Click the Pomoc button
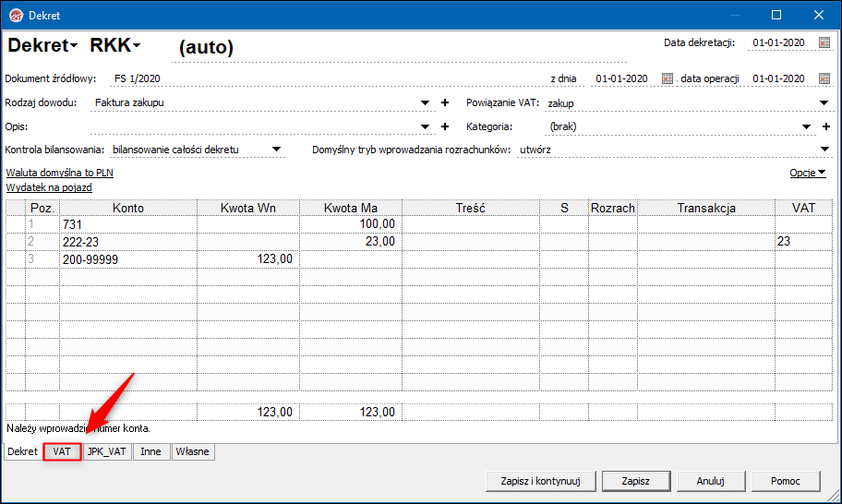The height and width of the screenshot is (504, 842). (x=786, y=481)
